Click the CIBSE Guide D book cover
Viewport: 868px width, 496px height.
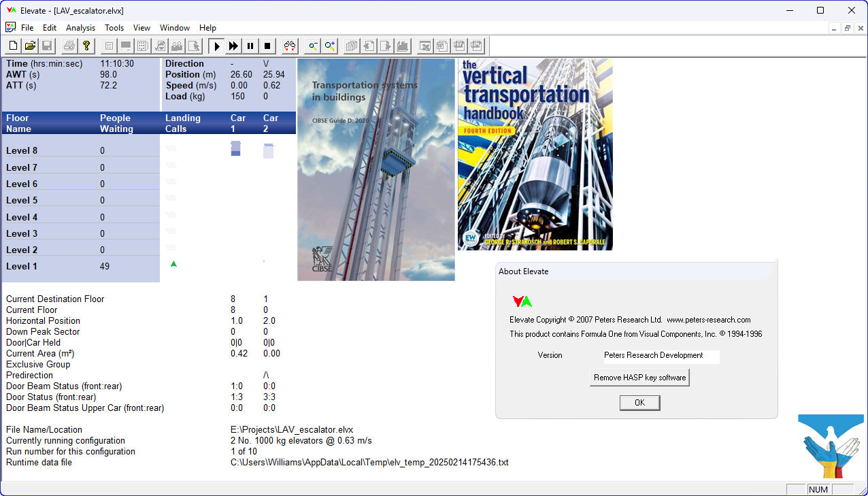pyautogui.click(x=376, y=169)
